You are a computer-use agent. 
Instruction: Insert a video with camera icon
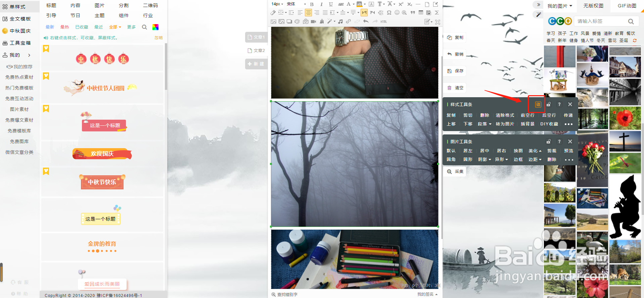(x=313, y=21)
